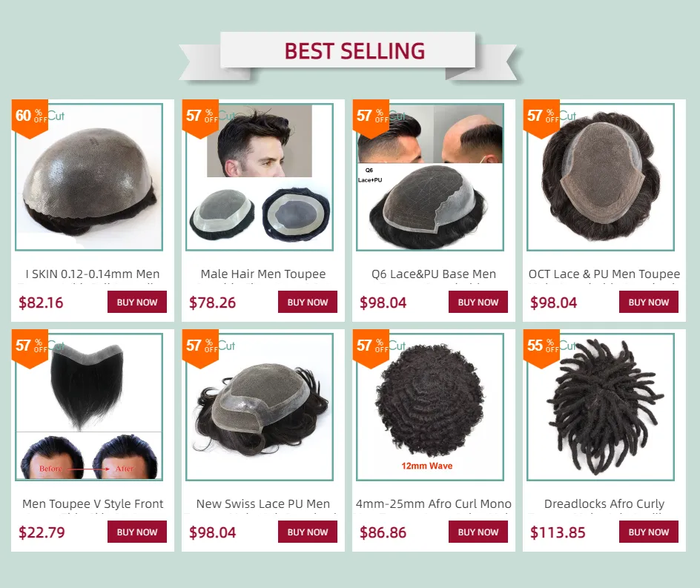Click the 60% off badge on I SKIN product

pos(30,119)
